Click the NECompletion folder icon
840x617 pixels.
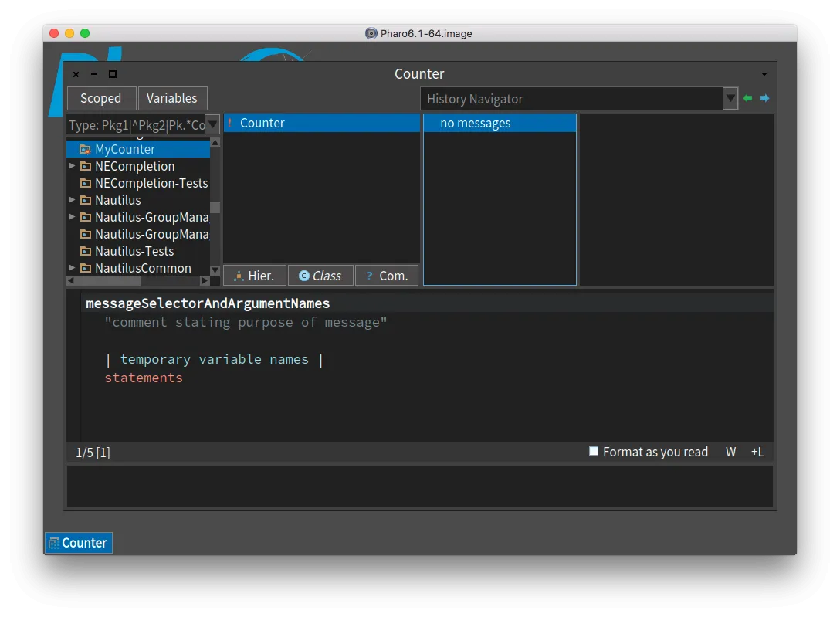tap(85, 166)
